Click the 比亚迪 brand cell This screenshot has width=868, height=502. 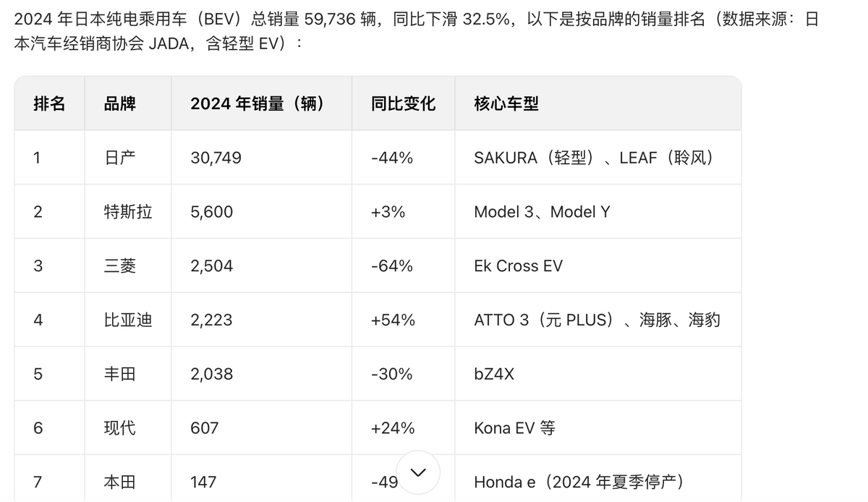point(128,320)
